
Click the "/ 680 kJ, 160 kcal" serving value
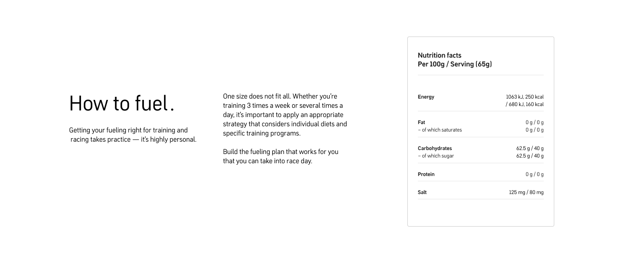(x=524, y=104)
